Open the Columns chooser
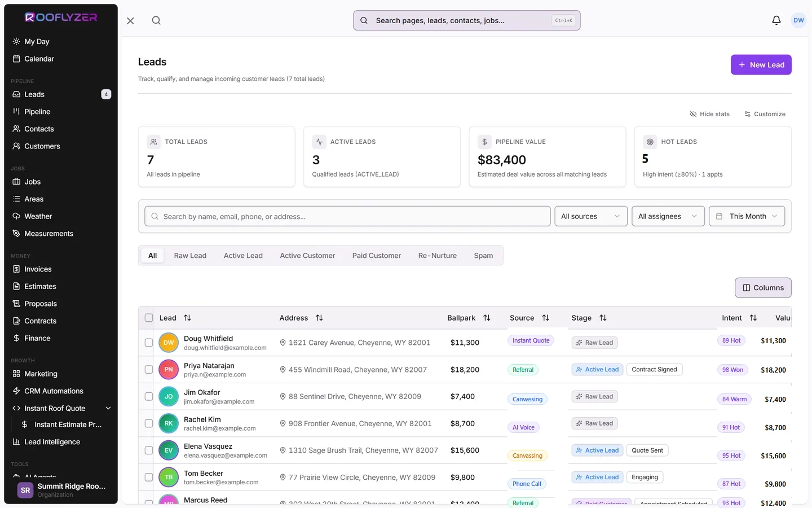812x508 pixels. (x=763, y=288)
